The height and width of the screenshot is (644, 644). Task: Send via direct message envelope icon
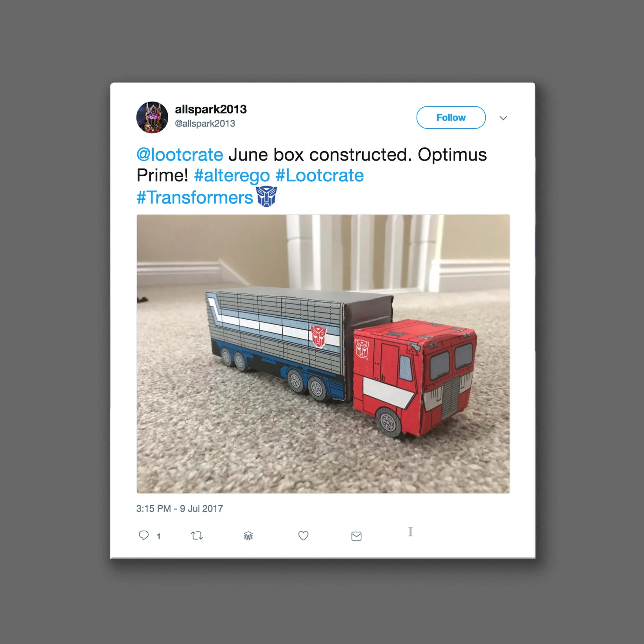point(356,536)
